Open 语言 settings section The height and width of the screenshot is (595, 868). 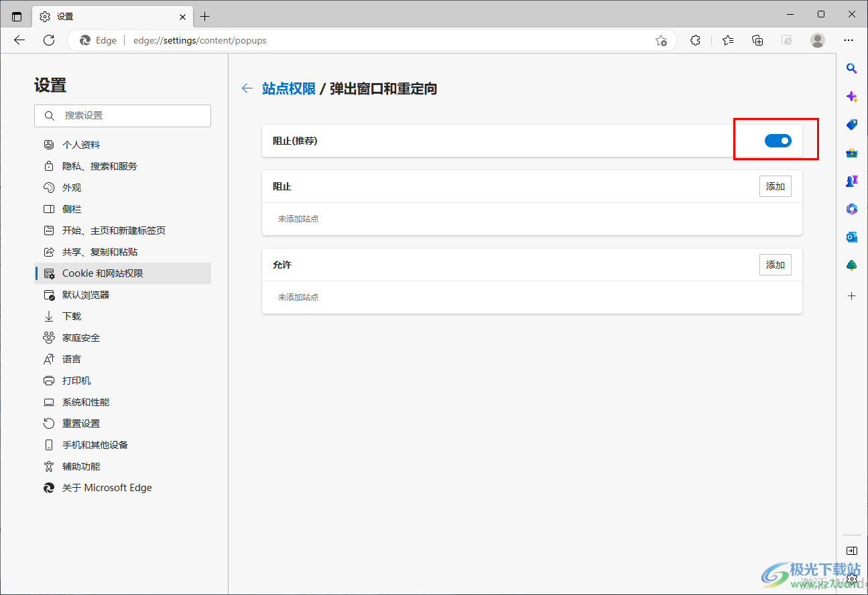pos(123,359)
